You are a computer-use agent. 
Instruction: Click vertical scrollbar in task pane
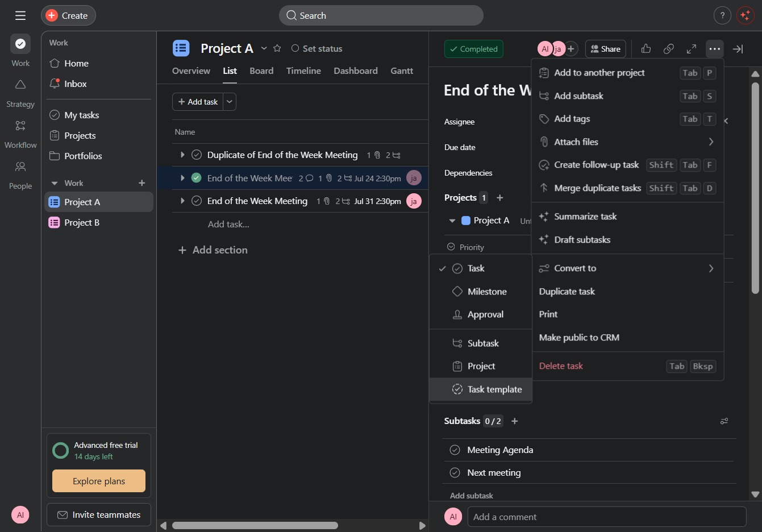pyautogui.click(x=755, y=188)
